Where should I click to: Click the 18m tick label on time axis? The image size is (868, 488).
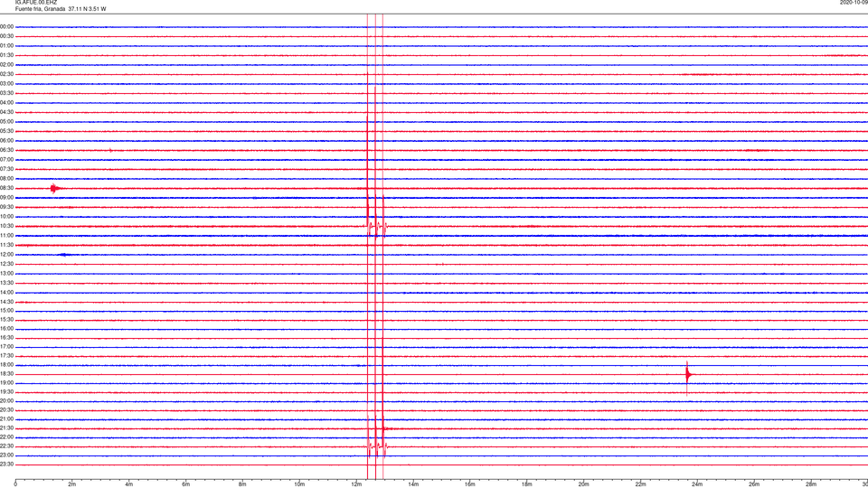(x=527, y=484)
